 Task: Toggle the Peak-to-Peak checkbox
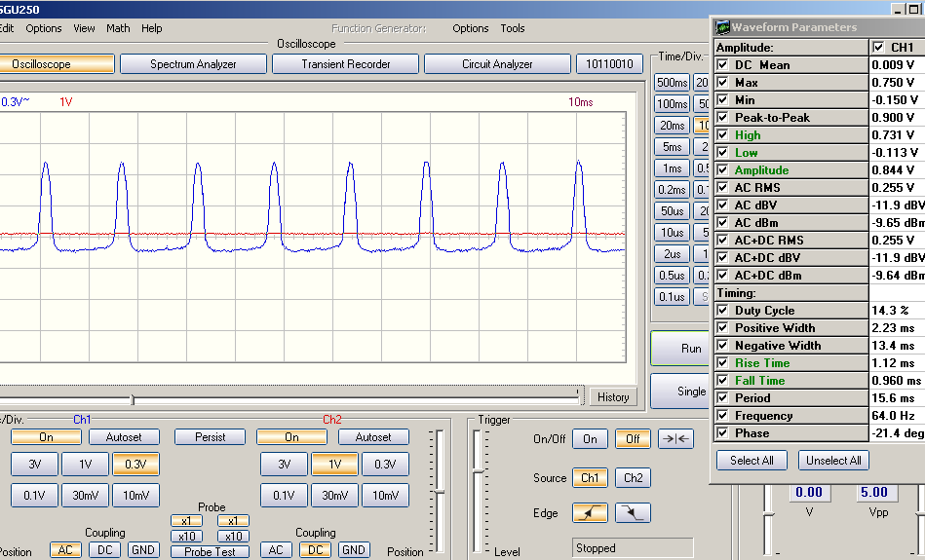(x=722, y=118)
